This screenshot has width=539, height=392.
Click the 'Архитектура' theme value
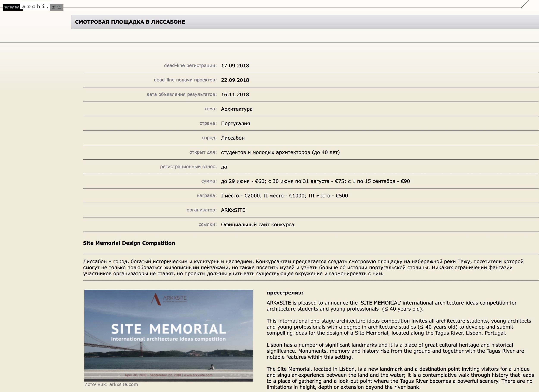237,109
